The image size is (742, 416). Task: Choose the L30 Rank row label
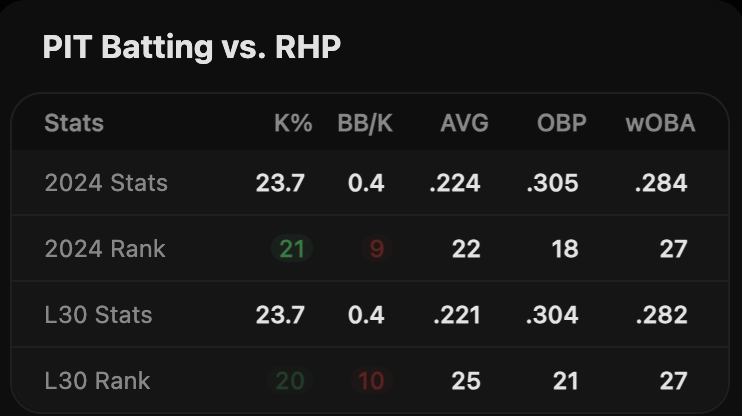97,381
